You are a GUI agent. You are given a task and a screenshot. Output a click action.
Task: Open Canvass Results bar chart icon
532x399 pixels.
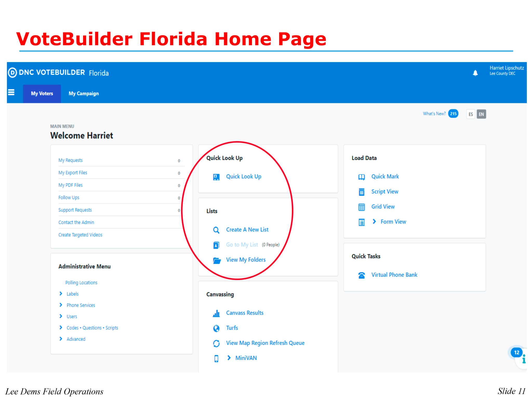(216, 313)
